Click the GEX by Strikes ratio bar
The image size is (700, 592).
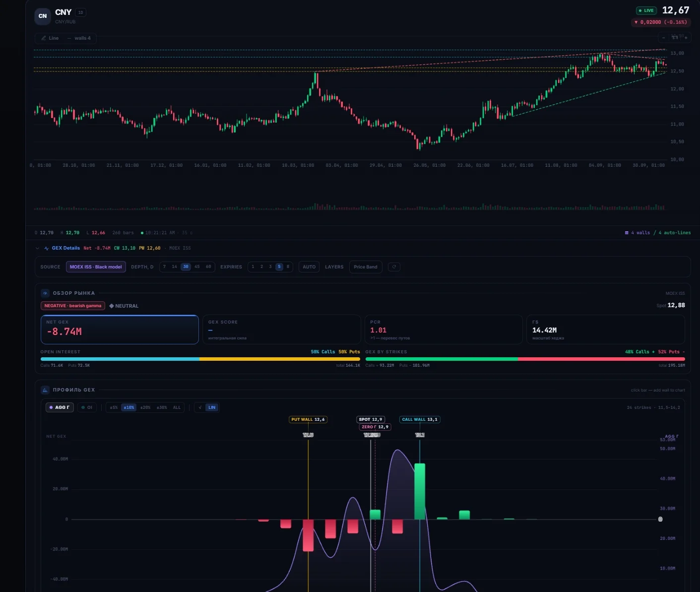pyautogui.click(x=525, y=359)
